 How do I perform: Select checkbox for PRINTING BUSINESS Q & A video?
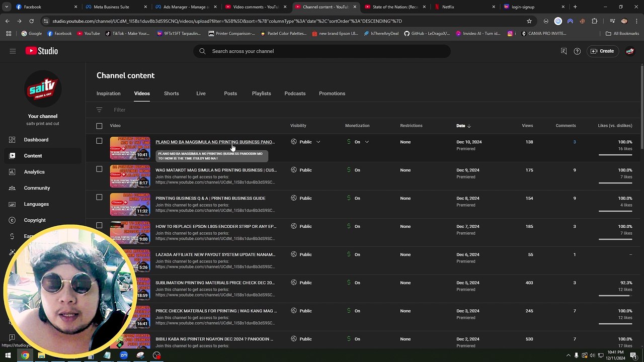tap(99, 197)
